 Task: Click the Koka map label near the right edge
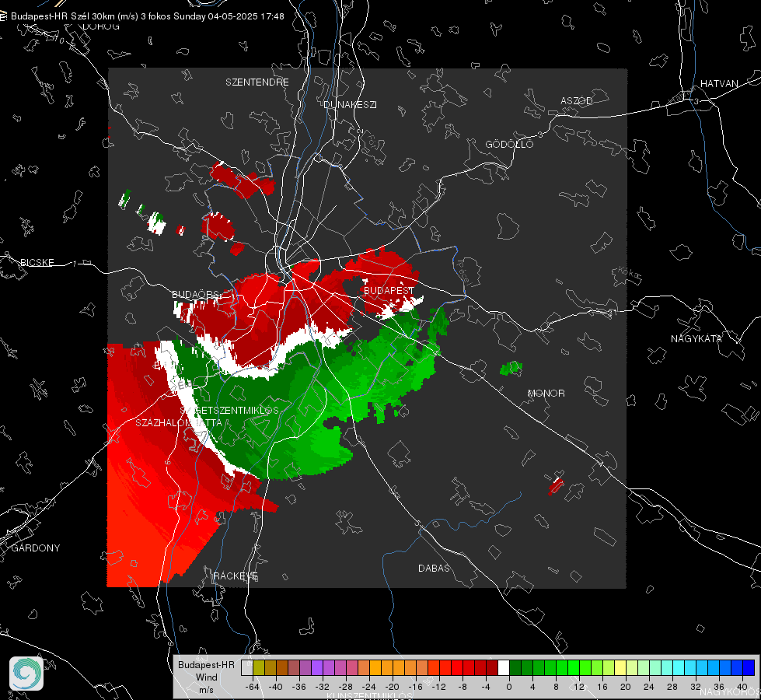click(630, 274)
